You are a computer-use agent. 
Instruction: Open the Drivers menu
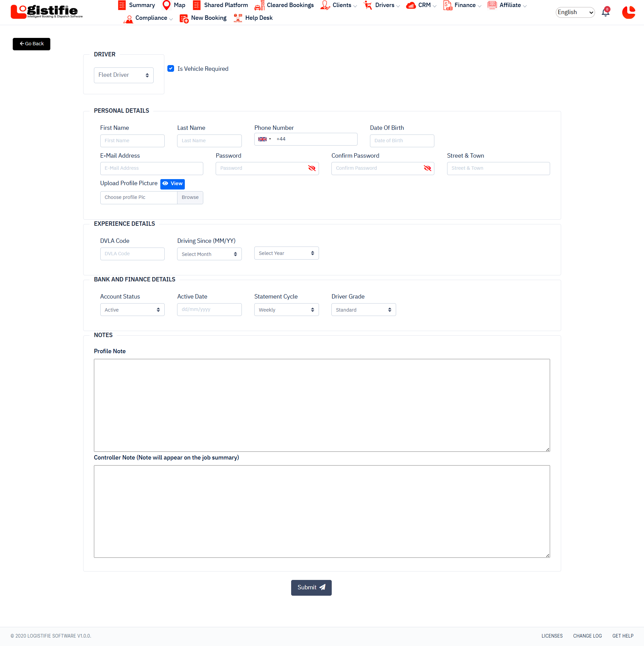pyautogui.click(x=384, y=5)
